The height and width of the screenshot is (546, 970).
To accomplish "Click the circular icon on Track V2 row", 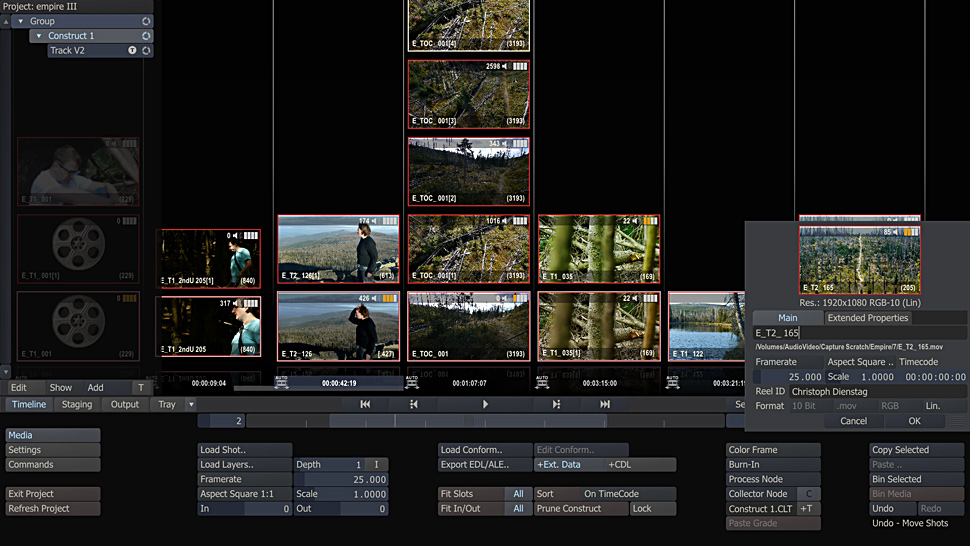I will click(146, 51).
